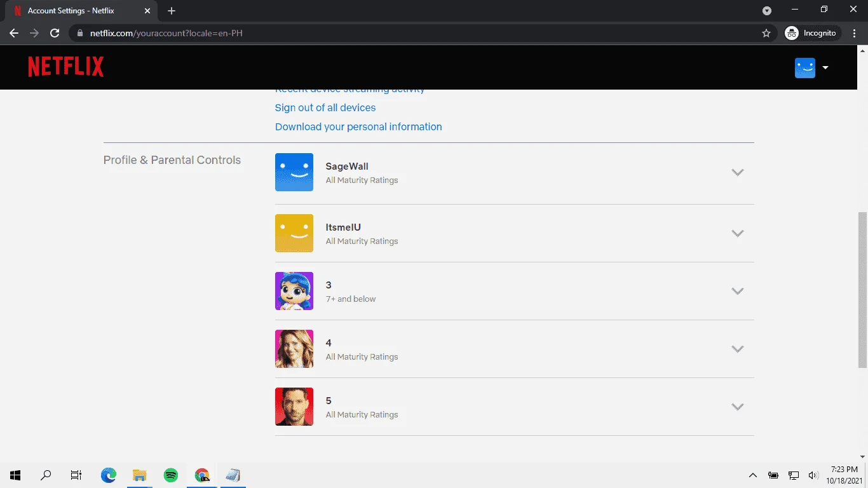Open Spotify from the taskbar
868x488 pixels.
coord(171,475)
